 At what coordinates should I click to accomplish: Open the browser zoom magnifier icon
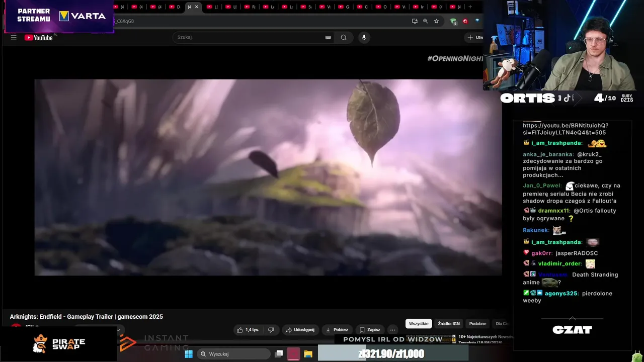[426, 21]
